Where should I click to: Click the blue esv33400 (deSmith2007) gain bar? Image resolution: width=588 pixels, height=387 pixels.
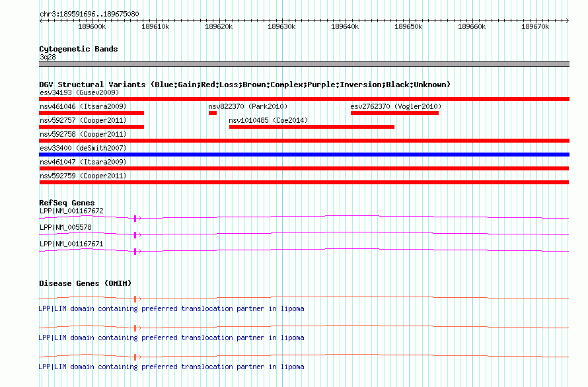304,155
